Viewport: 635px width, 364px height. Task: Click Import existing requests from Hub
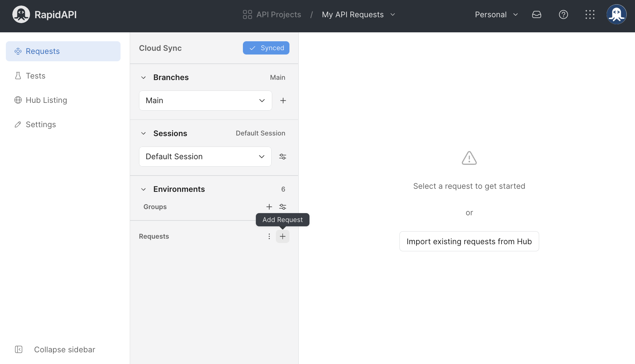[469, 241]
